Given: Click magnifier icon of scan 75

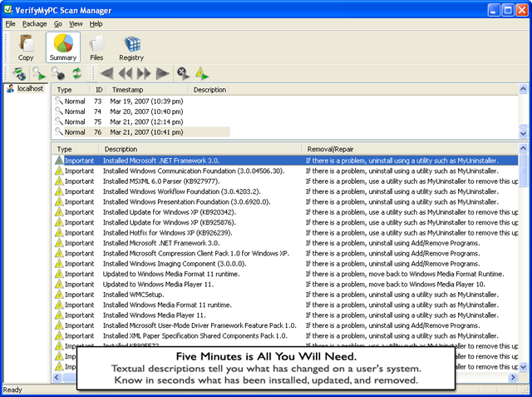Looking at the screenshot, I should tap(59, 122).
